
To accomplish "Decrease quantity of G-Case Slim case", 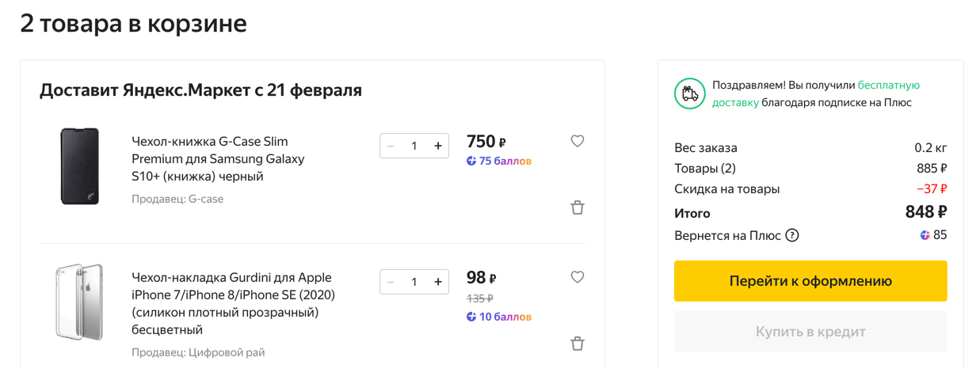I will click(x=391, y=146).
